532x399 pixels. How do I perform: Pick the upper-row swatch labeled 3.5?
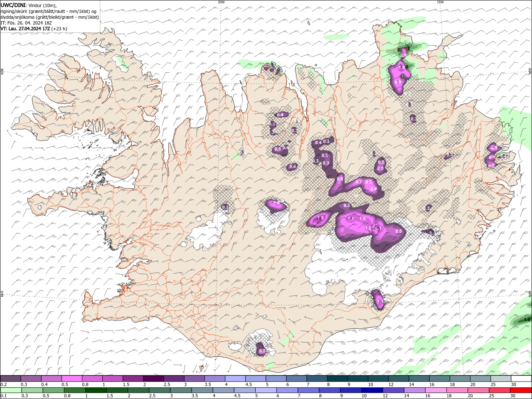(214, 379)
